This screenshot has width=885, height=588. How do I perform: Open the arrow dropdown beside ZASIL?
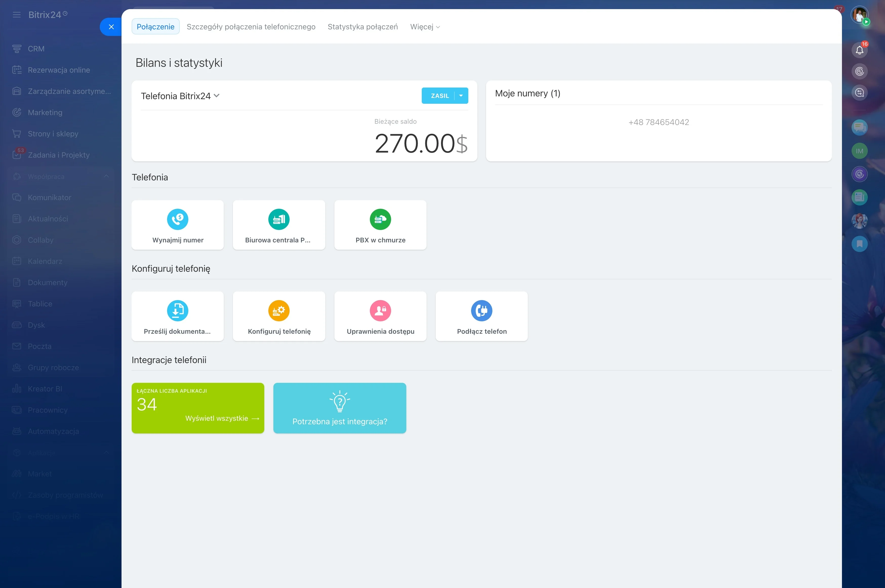[461, 96]
